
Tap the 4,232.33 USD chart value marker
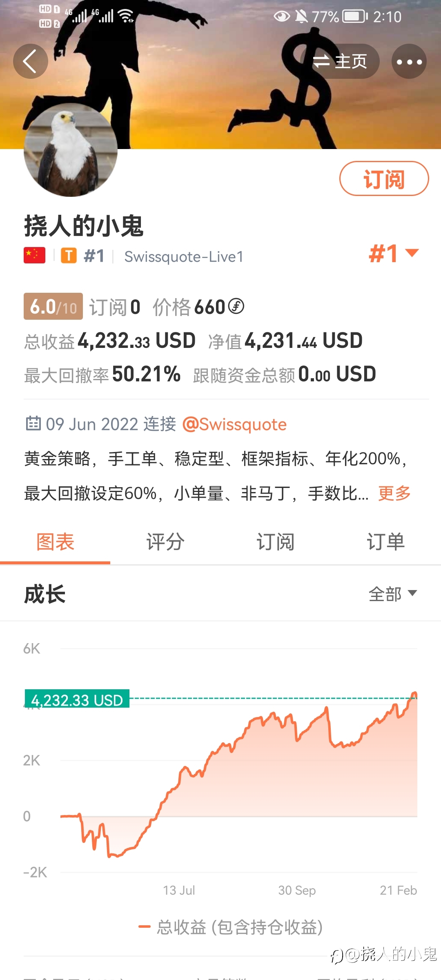(77, 699)
